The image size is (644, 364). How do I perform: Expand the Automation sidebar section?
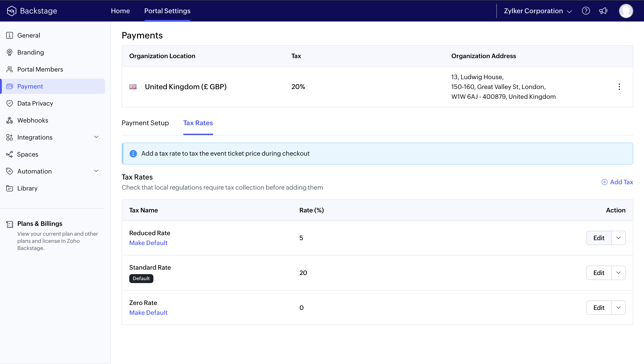point(96,171)
